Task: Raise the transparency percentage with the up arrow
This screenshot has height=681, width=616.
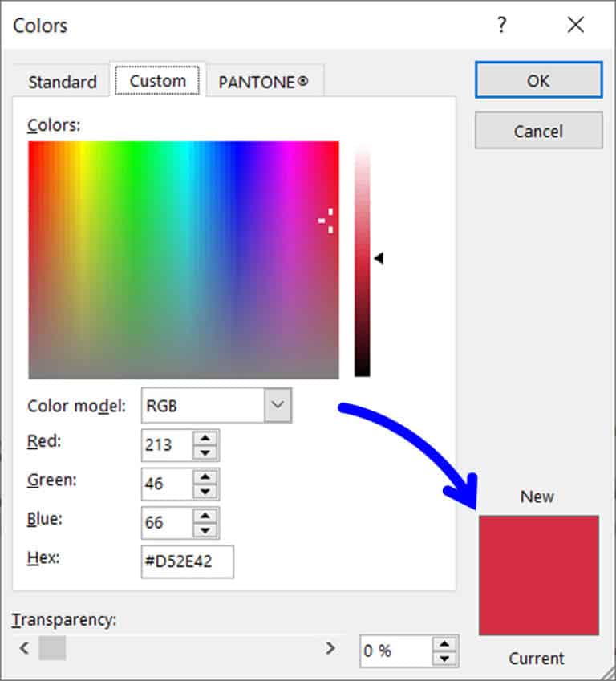Action: tap(444, 646)
